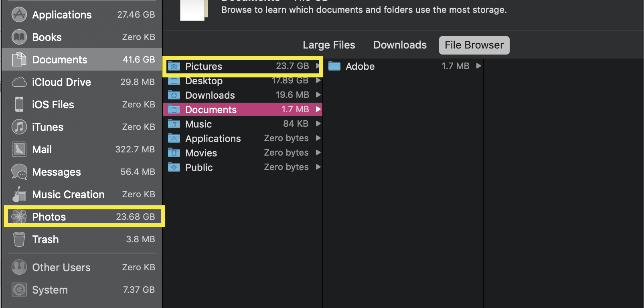Click the Trash bin icon

click(x=19, y=239)
